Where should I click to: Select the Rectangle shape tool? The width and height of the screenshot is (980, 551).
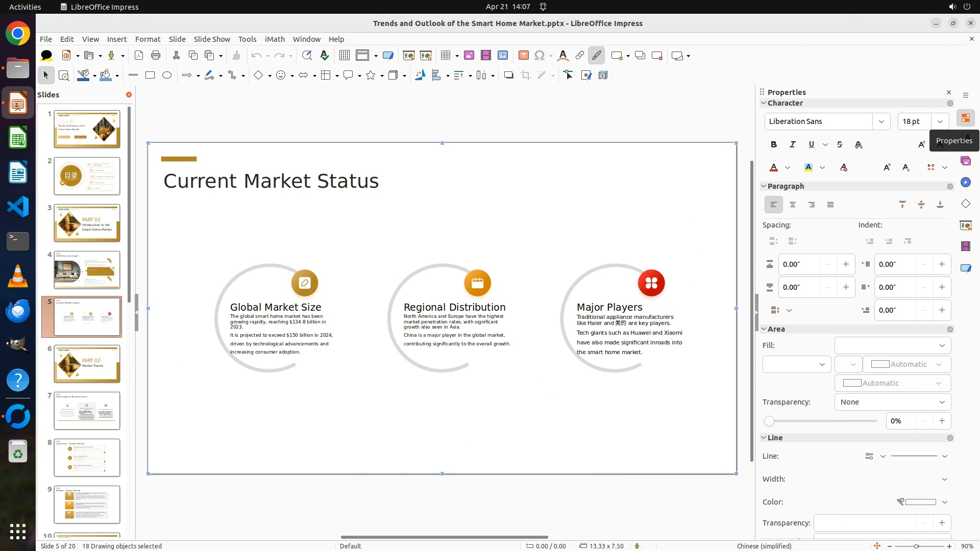(x=150, y=76)
